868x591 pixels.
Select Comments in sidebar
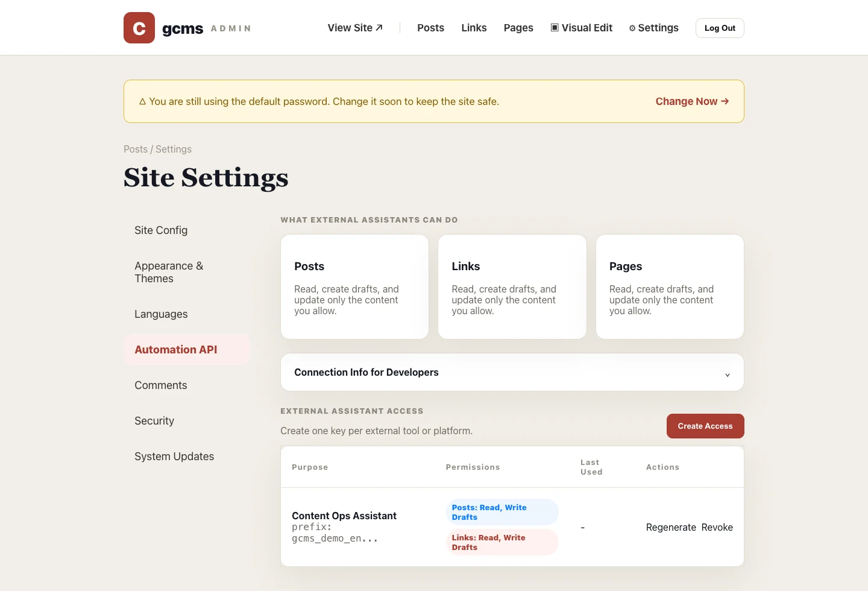tap(187, 385)
